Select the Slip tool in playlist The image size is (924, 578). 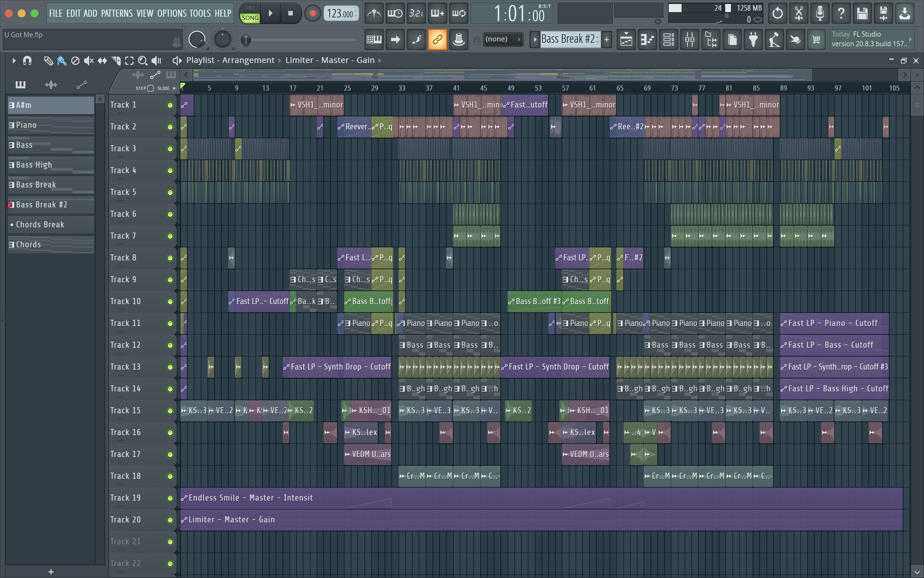102,60
